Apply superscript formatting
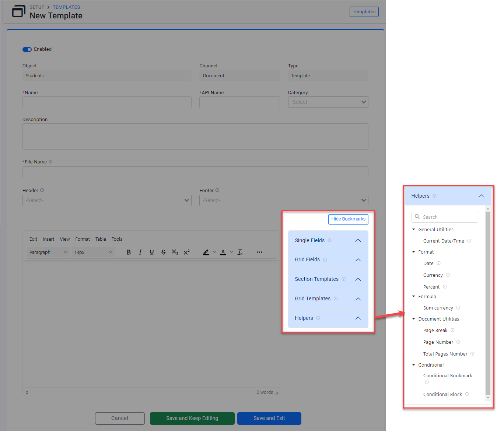This screenshot has height=431, width=504. tap(186, 252)
